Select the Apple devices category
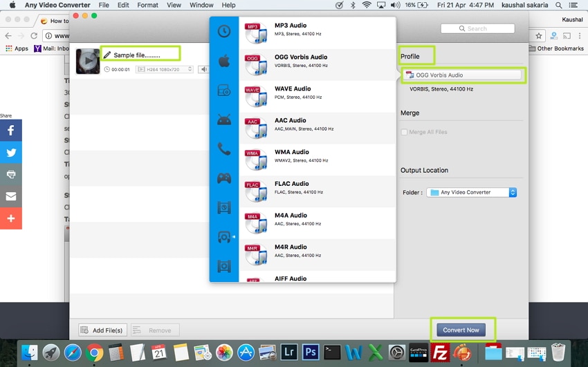 pyautogui.click(x=224, y=61)
